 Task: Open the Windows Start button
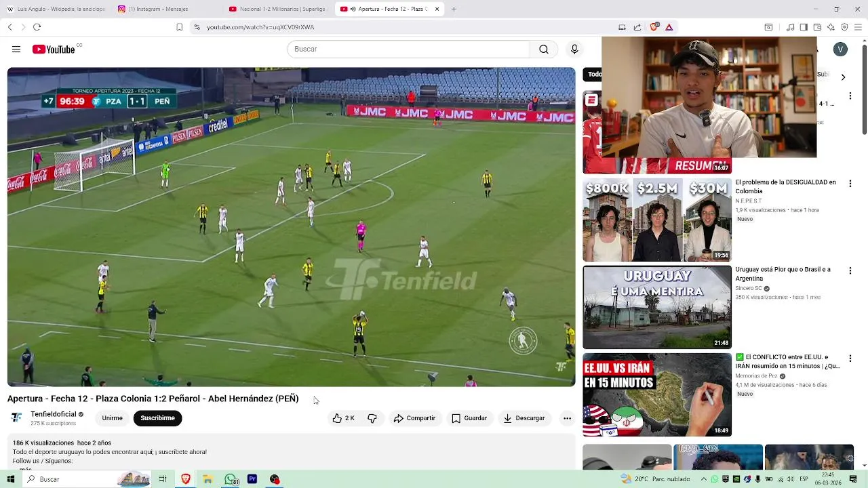pyautogui.click(x=11, y=479)
